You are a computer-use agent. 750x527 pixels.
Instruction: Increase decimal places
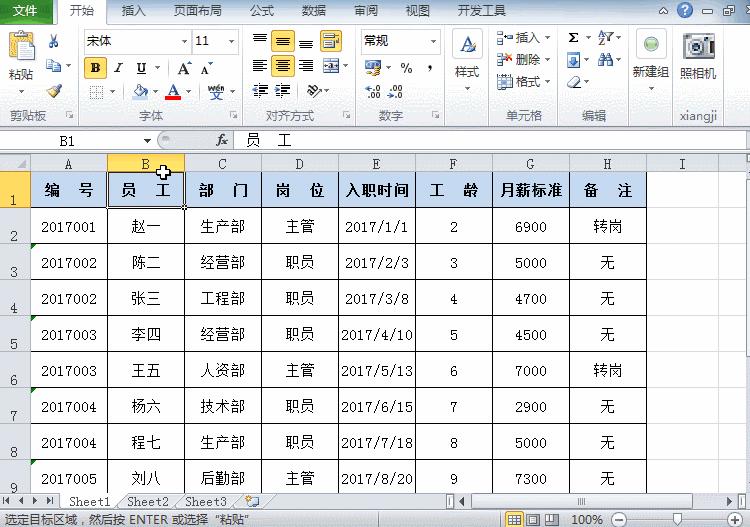pyautogui.click(x=373, y=91)
